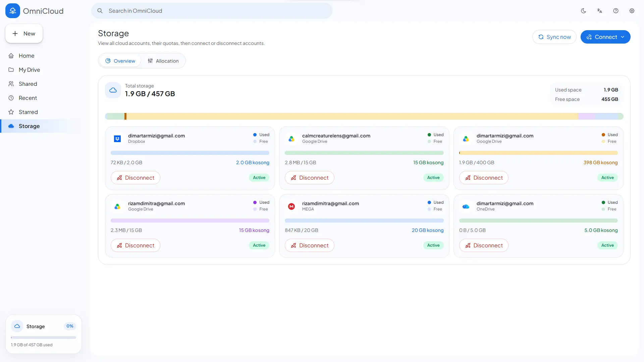Click the OmniCloud logo icon
Image resolution: width=644 pixels, height=362 pixels.
click(x=13, y=11)
